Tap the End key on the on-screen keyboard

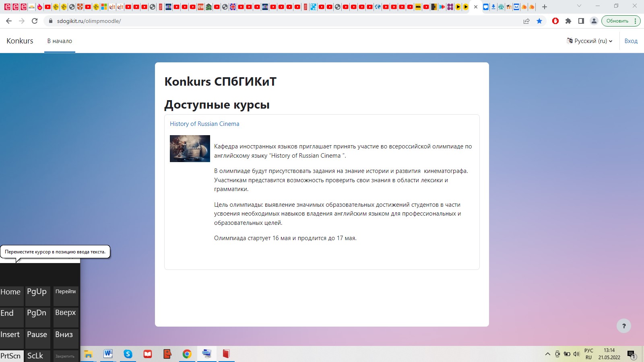pos(11,317)
